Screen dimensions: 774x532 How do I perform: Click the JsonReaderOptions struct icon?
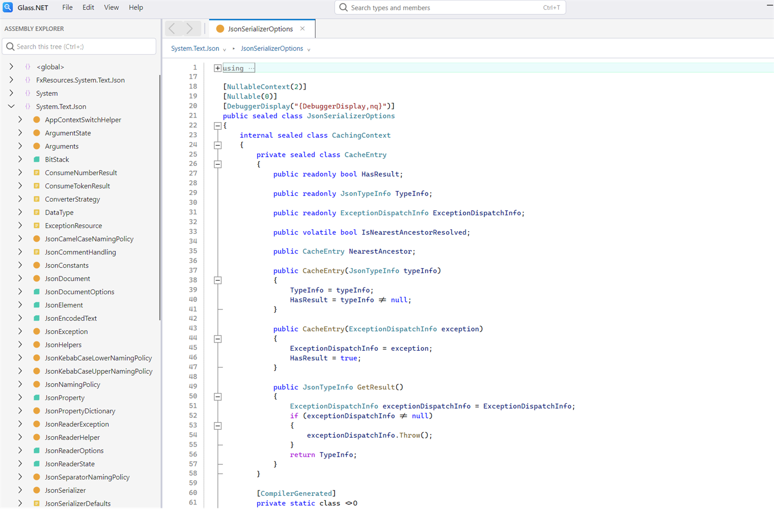[37, 451]
